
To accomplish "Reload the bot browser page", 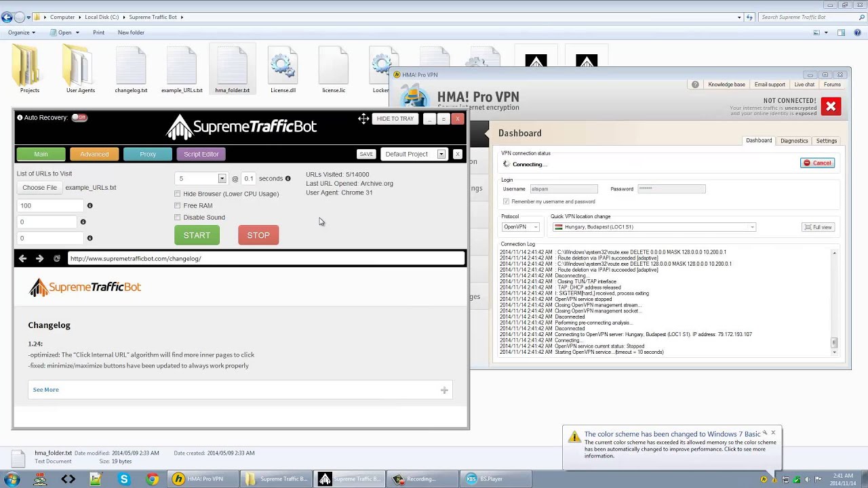I will 57,258.
